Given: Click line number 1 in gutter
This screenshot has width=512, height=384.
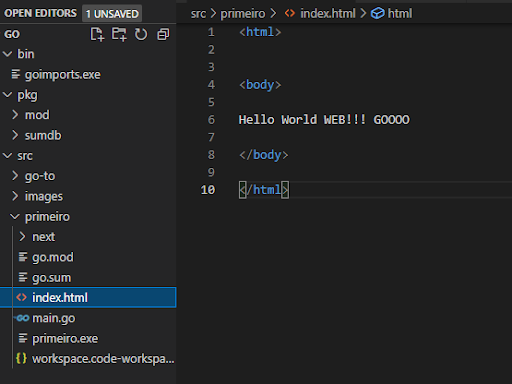Looking at the screenshot, I should click(x=211, y=32).
